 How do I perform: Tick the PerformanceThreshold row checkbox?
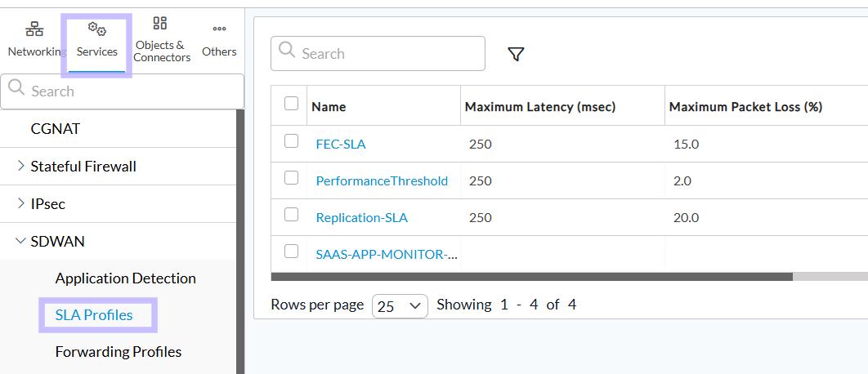pos(291,177)
